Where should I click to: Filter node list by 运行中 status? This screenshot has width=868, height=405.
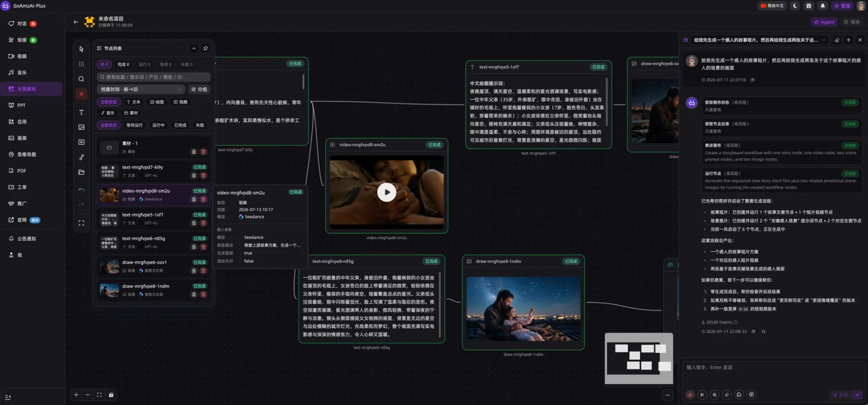[158, 125]
